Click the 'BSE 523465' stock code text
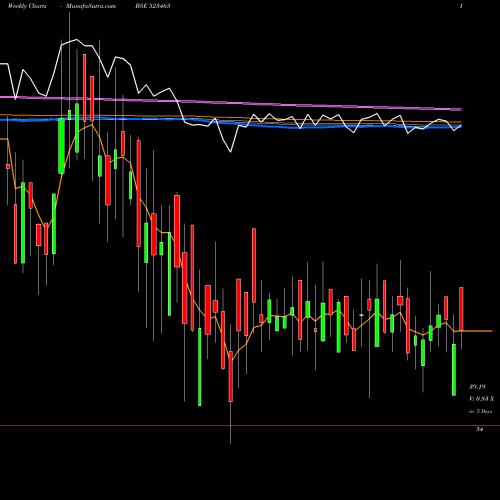500x500 pixels. 153,6
